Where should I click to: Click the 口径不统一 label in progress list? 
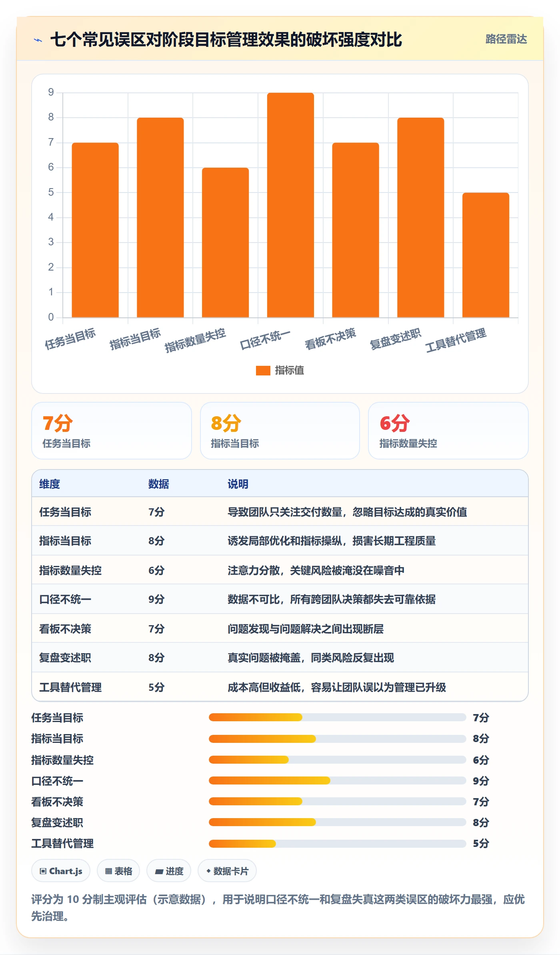tap(57, 781)
